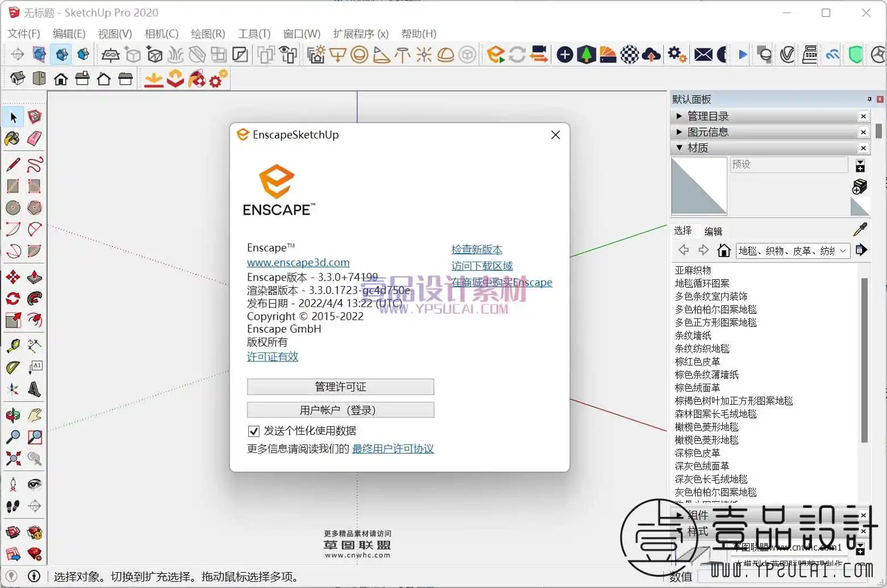The image size is (887, 588).
Task: Select the Zoom magnifier tool
Action: pos(13,437)
